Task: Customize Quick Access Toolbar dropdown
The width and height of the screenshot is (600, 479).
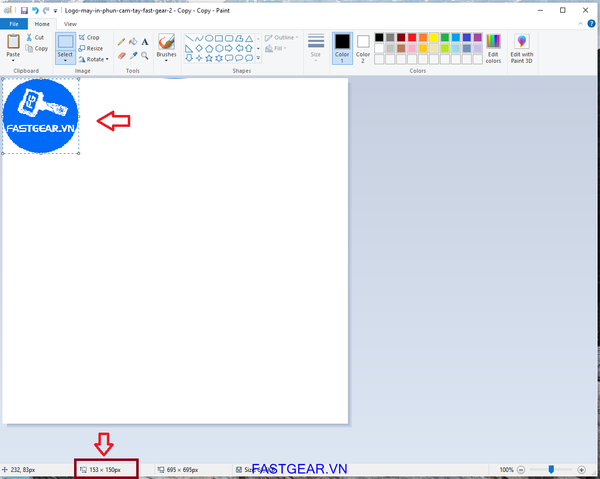Action: [55, 11]
